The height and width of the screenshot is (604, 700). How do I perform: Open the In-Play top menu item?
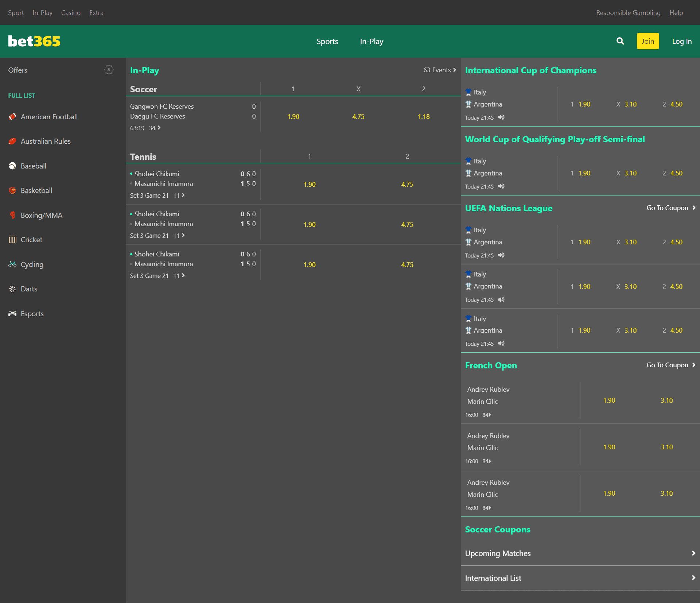(x=43, y=12)
